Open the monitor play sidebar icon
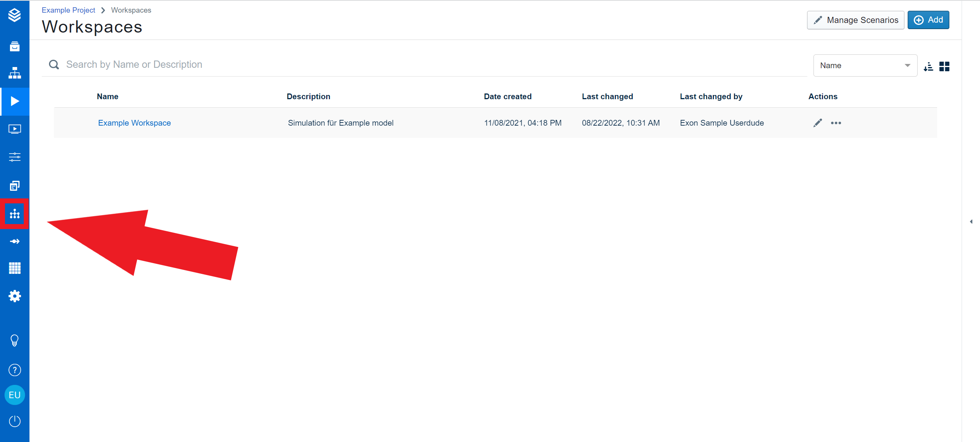Image resolution: width=980 pixels, height=442 pixels. (x=15, y=129)
